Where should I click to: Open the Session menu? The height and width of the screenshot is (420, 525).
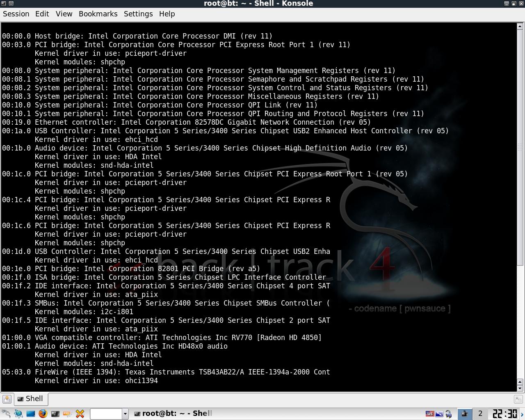click(16, 14)
